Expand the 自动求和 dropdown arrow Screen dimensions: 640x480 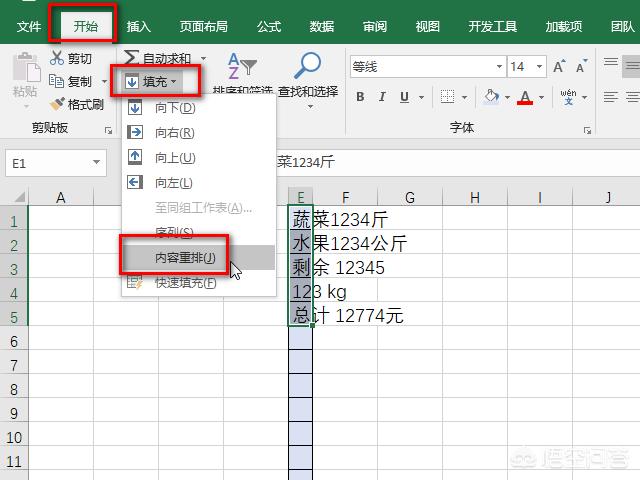tap(203, 58)
